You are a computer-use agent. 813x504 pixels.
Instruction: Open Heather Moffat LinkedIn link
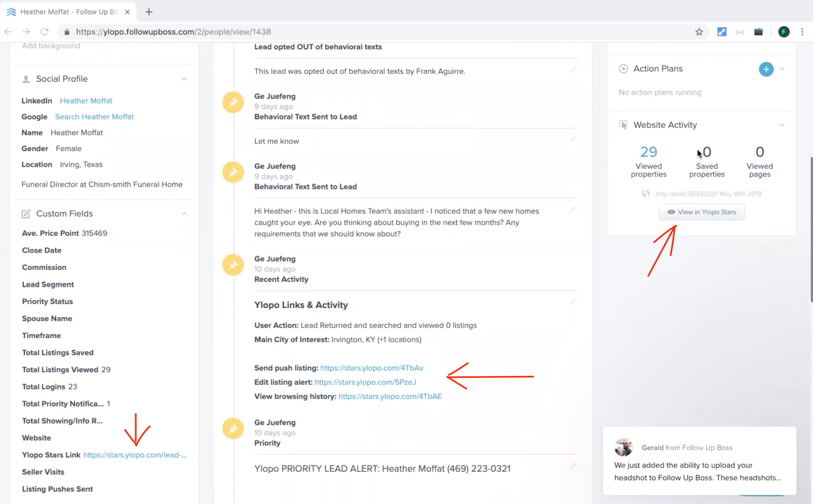tap(86, 101)
